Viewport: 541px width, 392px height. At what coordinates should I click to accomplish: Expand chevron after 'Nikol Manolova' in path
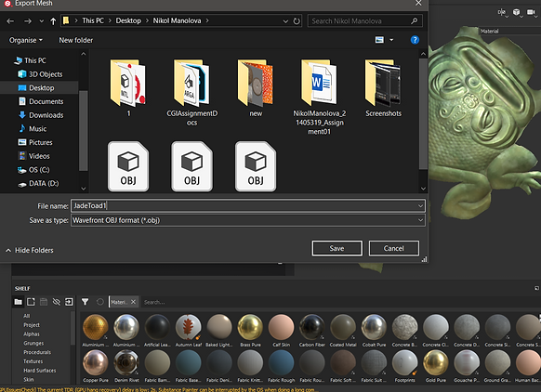pyautogui.click(x=207, y=20)
